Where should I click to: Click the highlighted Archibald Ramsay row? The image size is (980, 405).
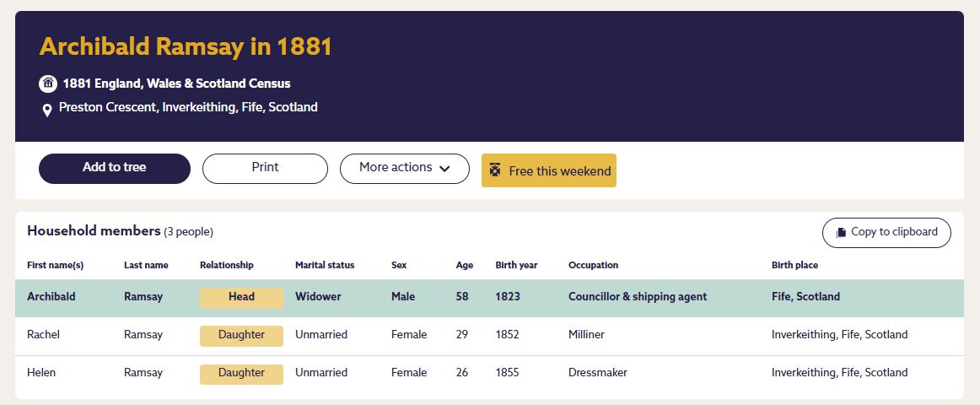pos(489,297)
